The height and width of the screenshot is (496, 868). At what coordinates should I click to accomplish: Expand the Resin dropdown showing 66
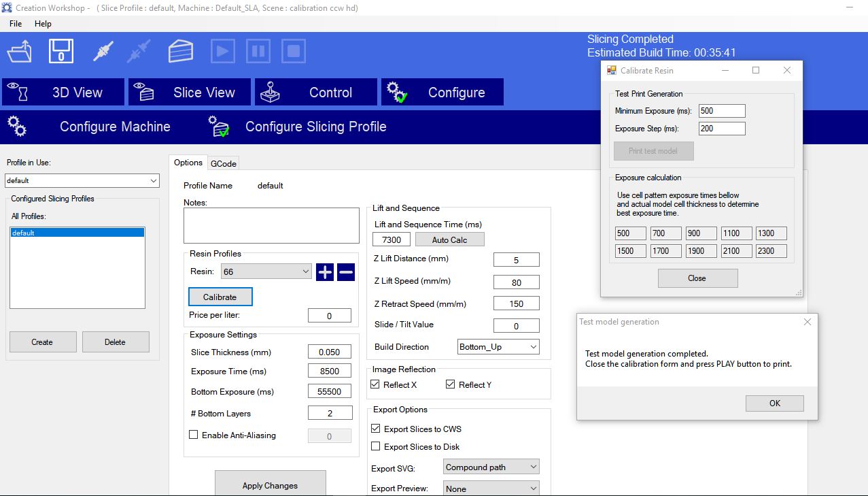point(266,272)
